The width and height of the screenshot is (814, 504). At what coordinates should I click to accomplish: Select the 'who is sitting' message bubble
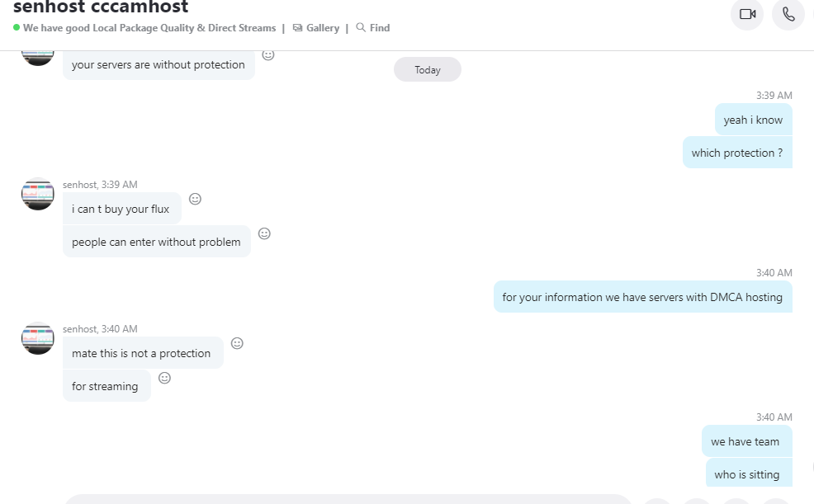click(x=749, y=473)
